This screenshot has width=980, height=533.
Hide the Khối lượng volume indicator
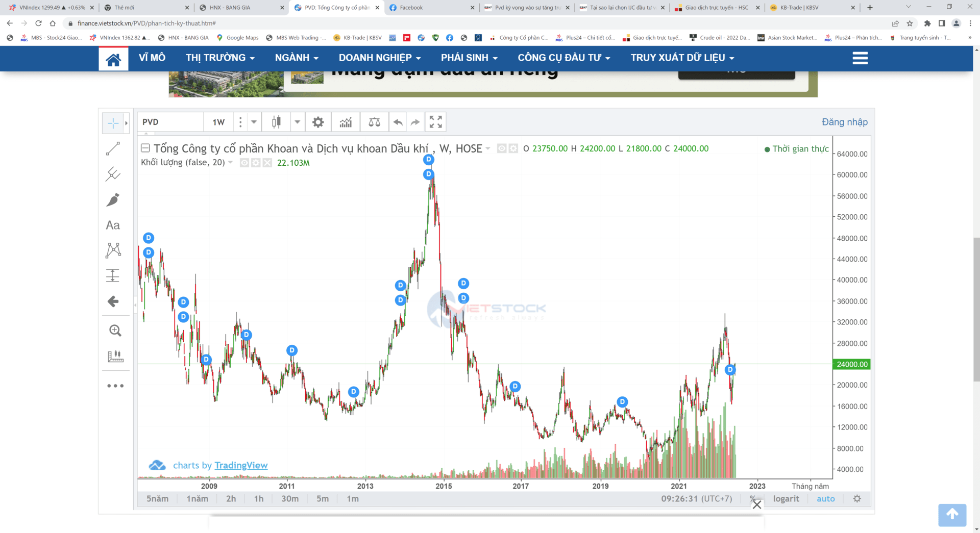pyautogui.click(x=244, y=163)
